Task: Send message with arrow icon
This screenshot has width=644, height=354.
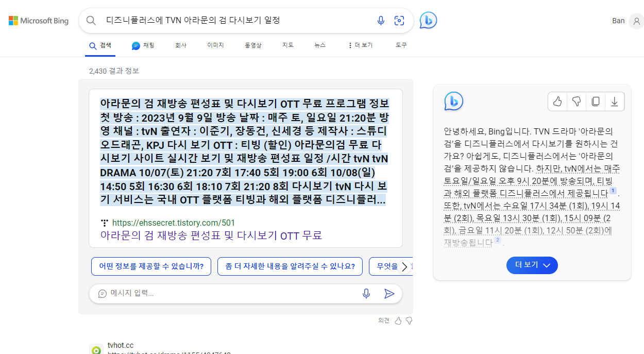Action: click(x=389, y=294)
